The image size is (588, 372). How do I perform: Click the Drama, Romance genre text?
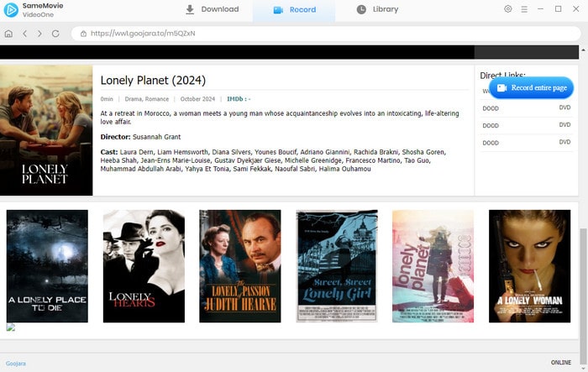point(147,99)
